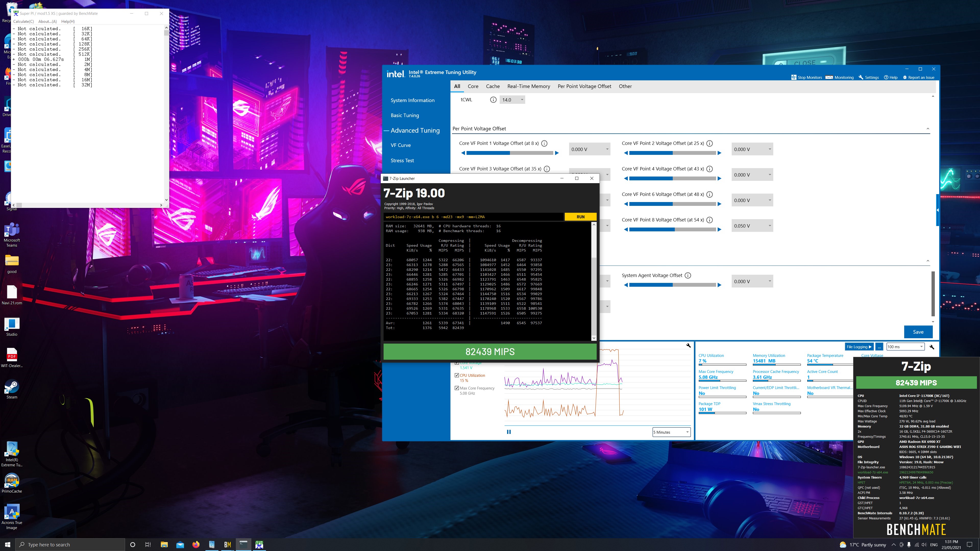Screen dimensions: 980x551
Task: Open System Agent Voltage Offset dropdown
Action: click(753, 281)
